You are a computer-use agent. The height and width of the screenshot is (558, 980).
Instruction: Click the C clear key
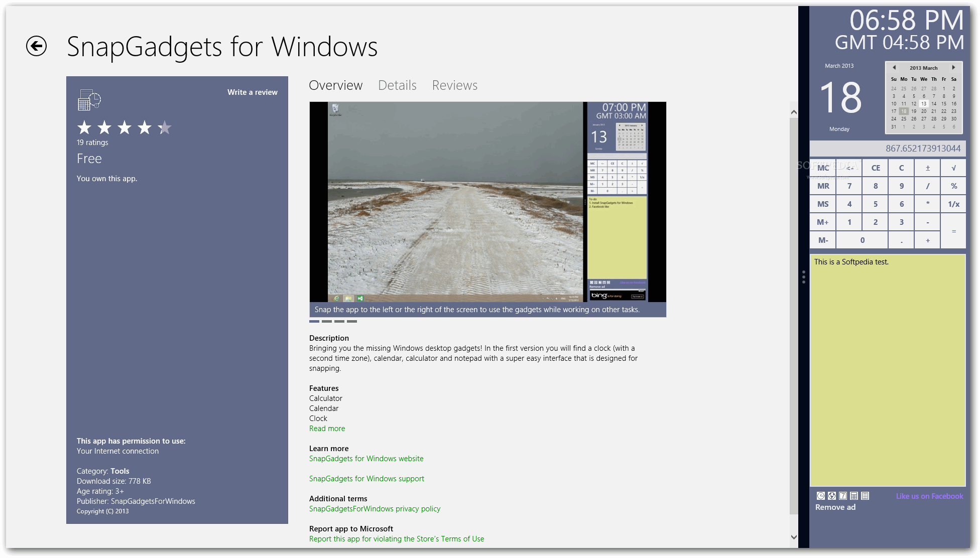(901, 168)
